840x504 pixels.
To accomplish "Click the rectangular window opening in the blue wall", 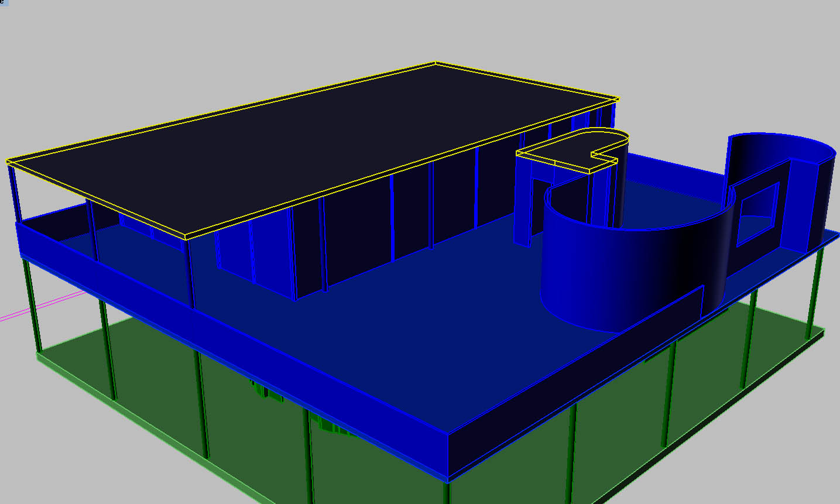I will (x=757, y=214).
